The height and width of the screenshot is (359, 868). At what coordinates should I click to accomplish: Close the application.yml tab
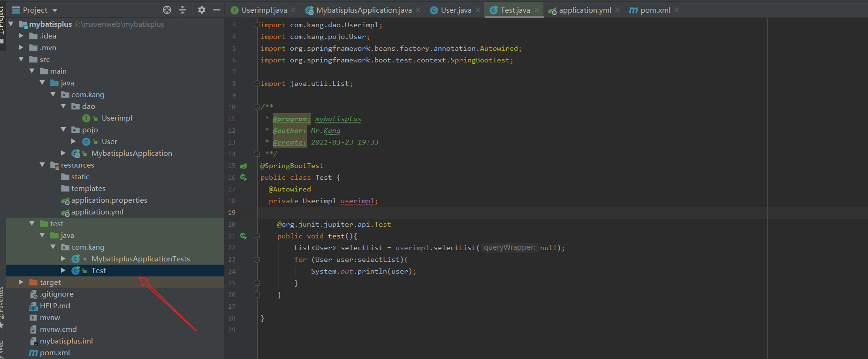coord(617,10)
